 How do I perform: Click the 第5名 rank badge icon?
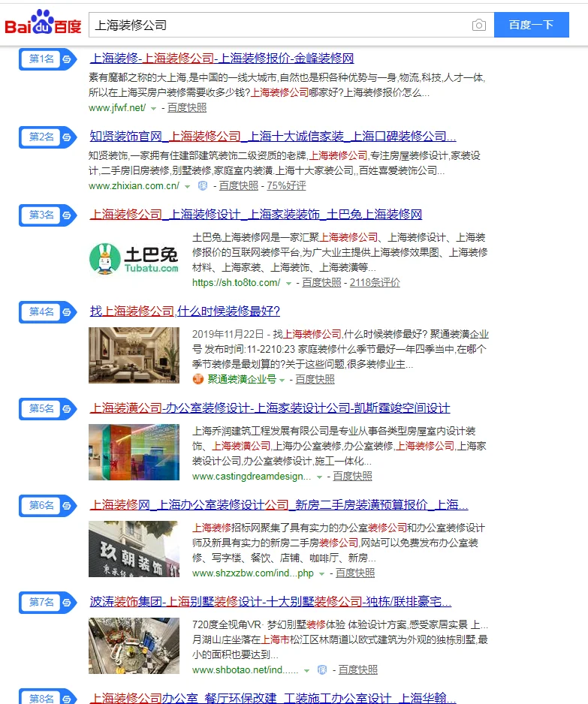pyautogui.click(x=47, y=408)
